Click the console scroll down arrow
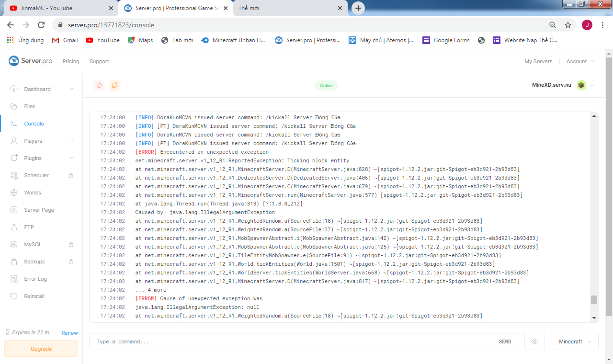Screen dimensions: 613x364 [594, 318]
